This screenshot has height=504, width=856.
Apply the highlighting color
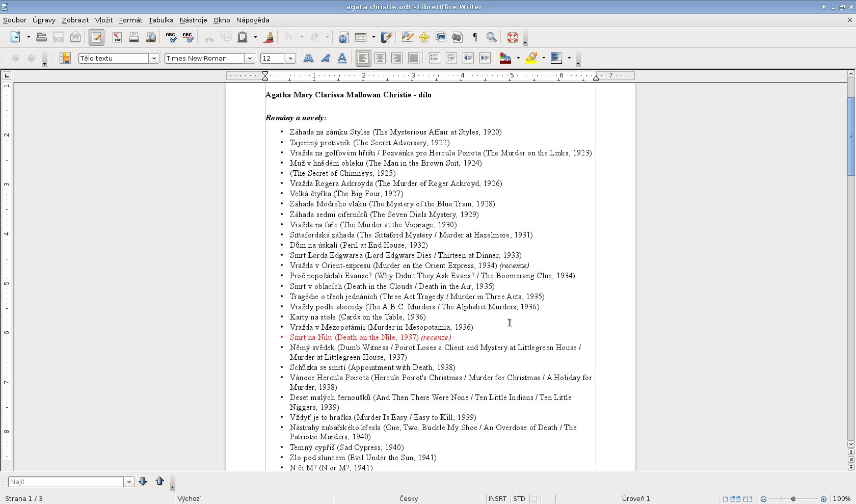click(x=531, y=58)
